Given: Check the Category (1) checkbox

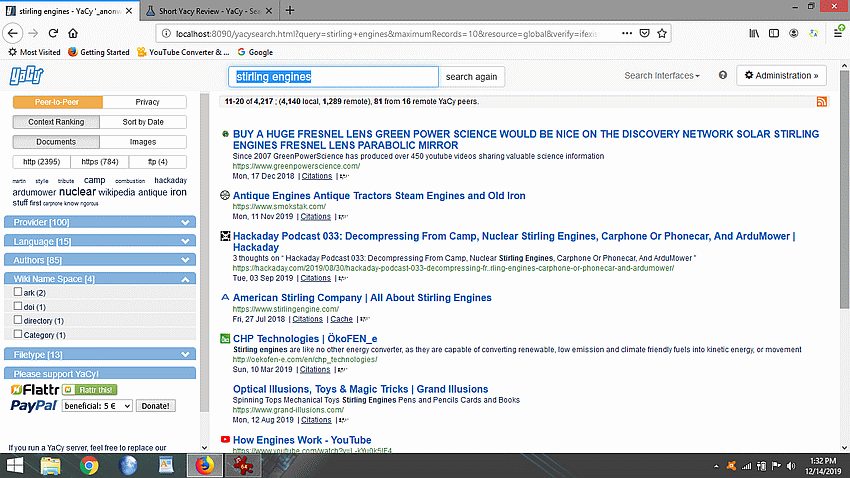Looking at the screenshot, I should tap(18, 334).
